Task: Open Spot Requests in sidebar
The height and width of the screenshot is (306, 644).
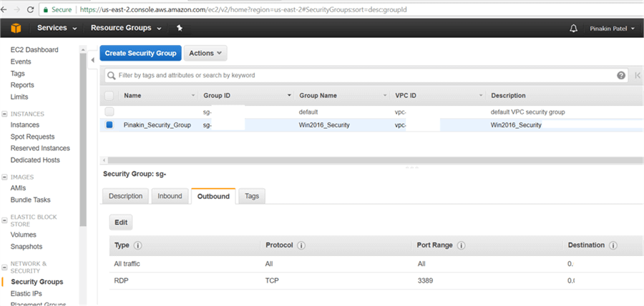Action: (x=32, y=137)
